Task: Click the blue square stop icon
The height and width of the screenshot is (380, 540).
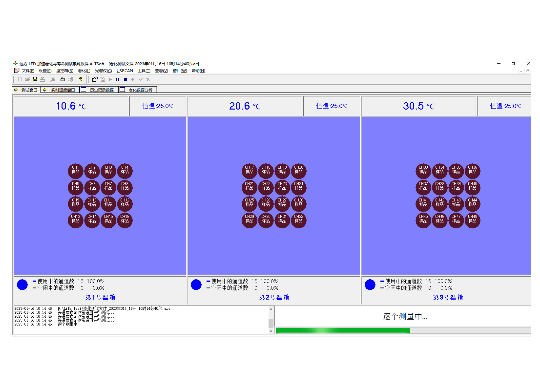Action: pyautogui.click(x=125, y=80)
